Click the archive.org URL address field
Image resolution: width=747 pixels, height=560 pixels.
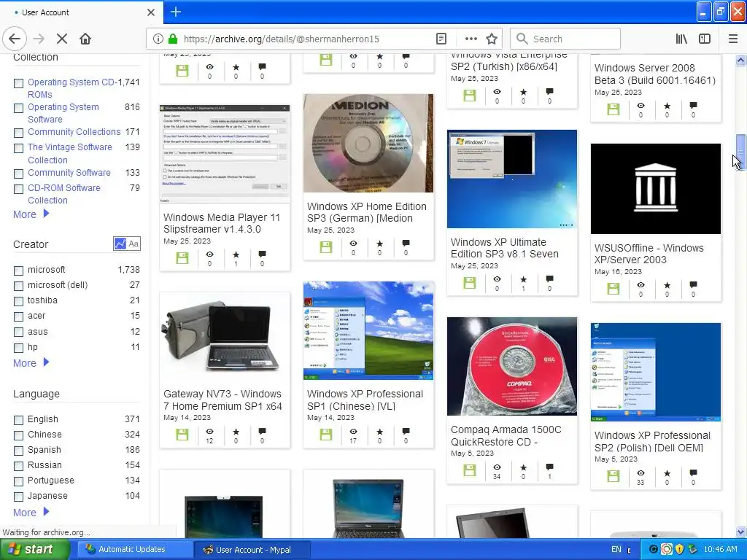pos(305,39)
